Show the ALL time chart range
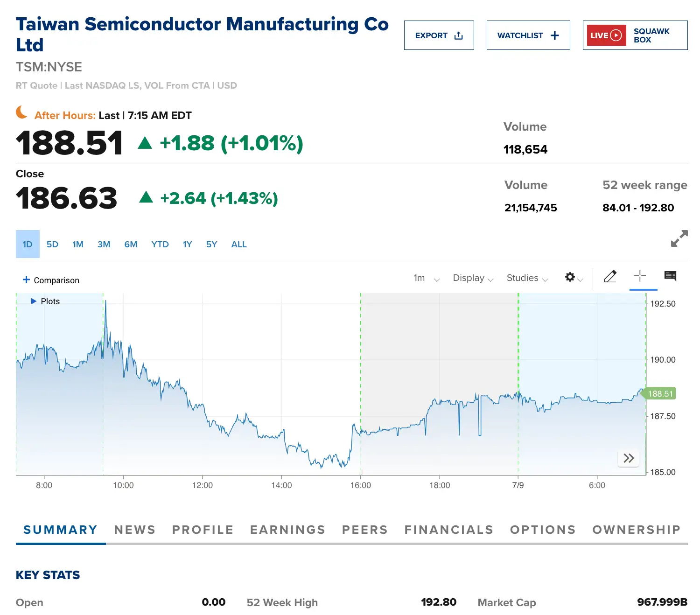700x615 pixels. click(x=239, y=245)
